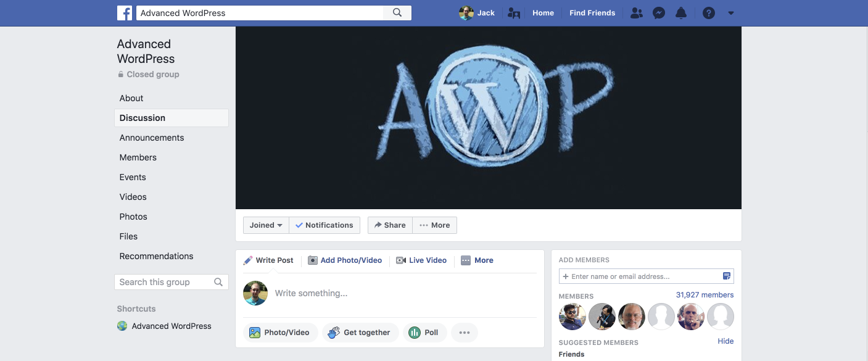
Task: Select the Live Video tab
Action: 421,260
